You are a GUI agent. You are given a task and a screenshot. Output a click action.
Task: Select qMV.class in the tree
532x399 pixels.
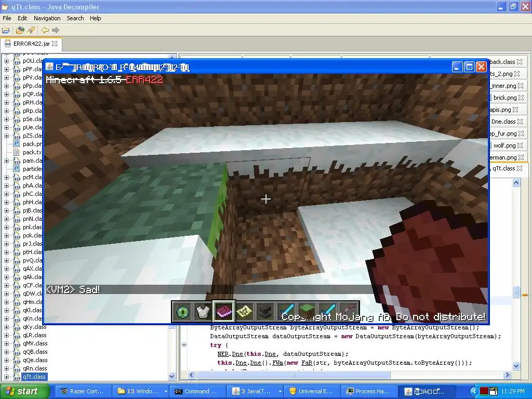click(35, 344)
